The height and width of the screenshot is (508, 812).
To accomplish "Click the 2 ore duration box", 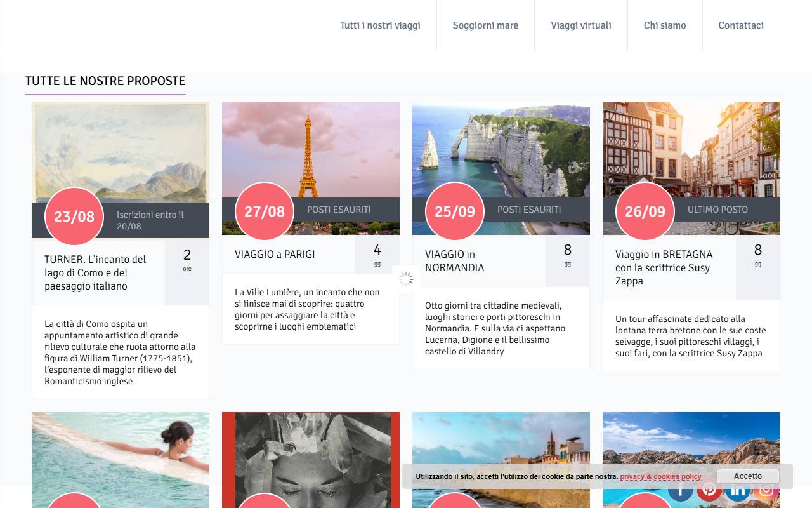I will point(187,272).
